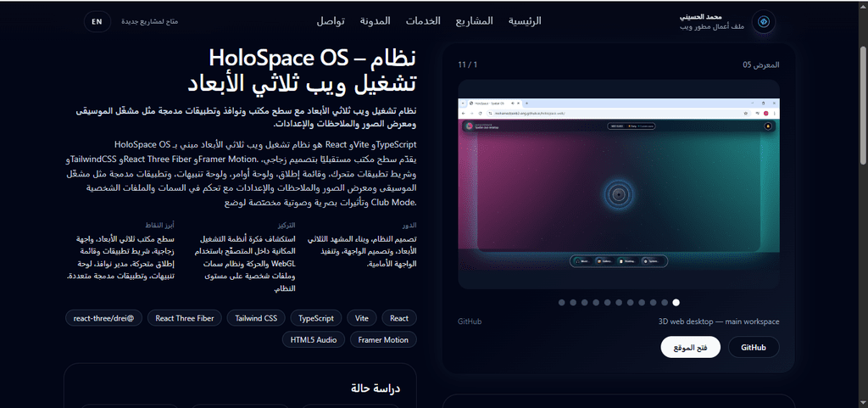This screenshot has height=408, width=868.
Task: Click the 1 / 11 slide counter
Action: point(467,64)
